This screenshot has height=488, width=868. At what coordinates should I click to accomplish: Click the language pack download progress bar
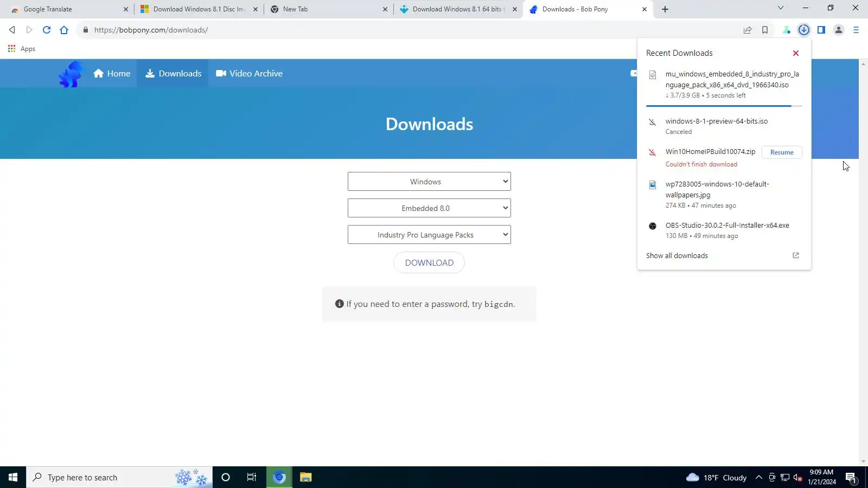point(724,106)
